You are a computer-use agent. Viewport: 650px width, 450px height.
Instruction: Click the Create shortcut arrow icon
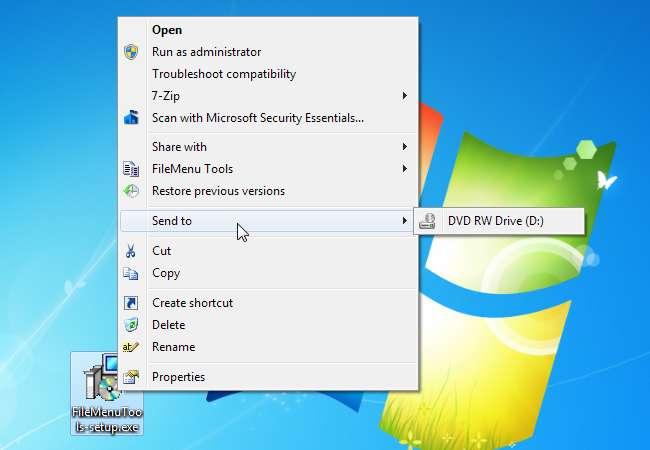point(131,303)
